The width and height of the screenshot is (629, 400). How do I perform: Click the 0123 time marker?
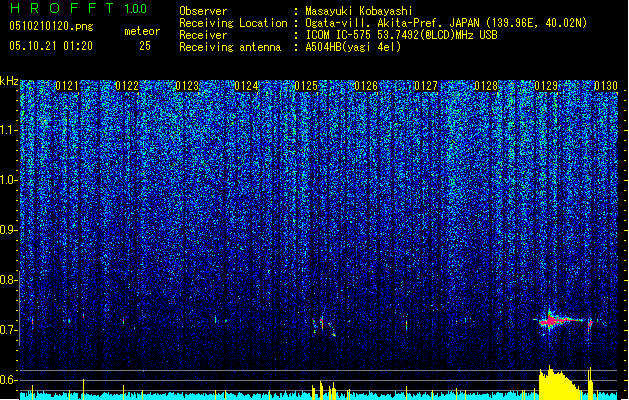[187, 86]
